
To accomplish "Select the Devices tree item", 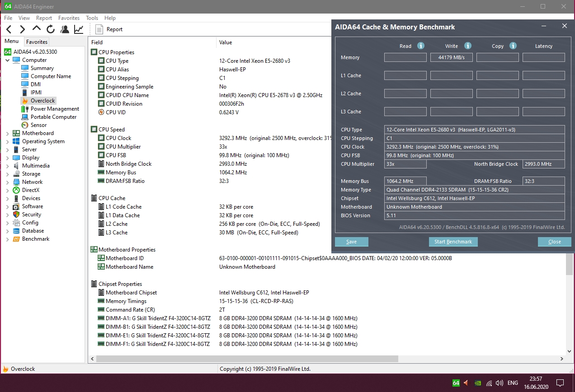I will click(x=31, y=198).
